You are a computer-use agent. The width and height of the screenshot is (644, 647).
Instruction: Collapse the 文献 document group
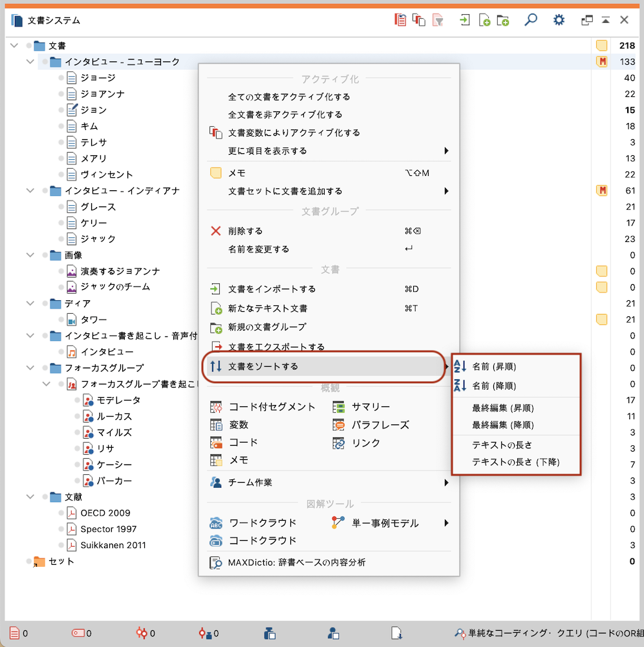point(30,497)
